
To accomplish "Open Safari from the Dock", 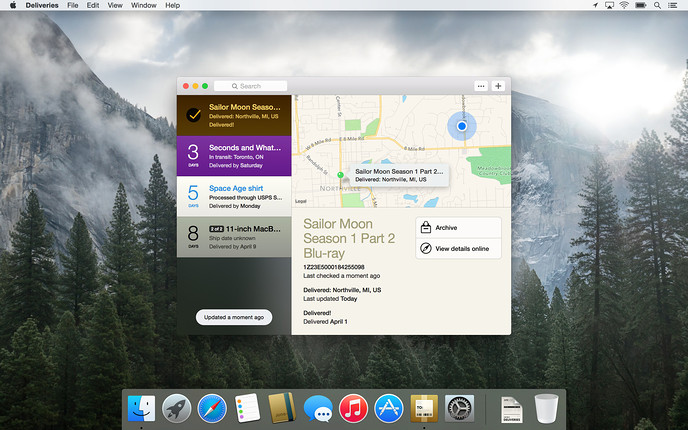I will click(212, 408).
